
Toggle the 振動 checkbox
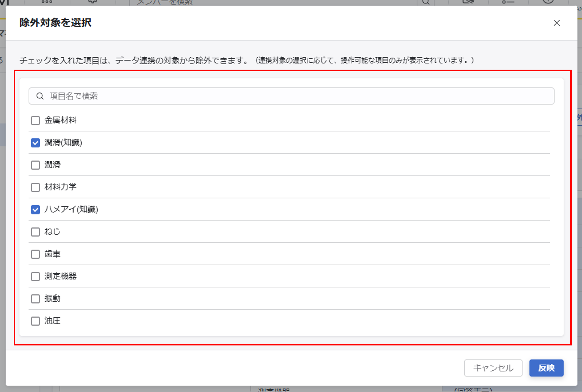pos(35,299)
